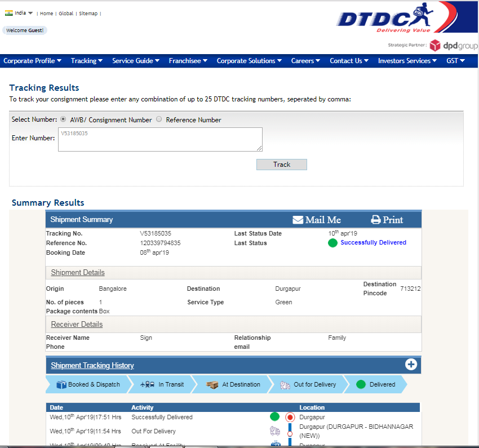
Task: Click the Enter Number text field
Action: point(160,139)
